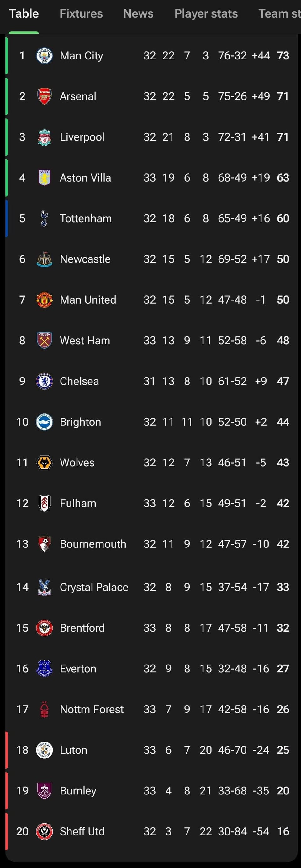Click the Brighton club crest
This screenshot has width=301, height=868.
(x=44, y=422)
